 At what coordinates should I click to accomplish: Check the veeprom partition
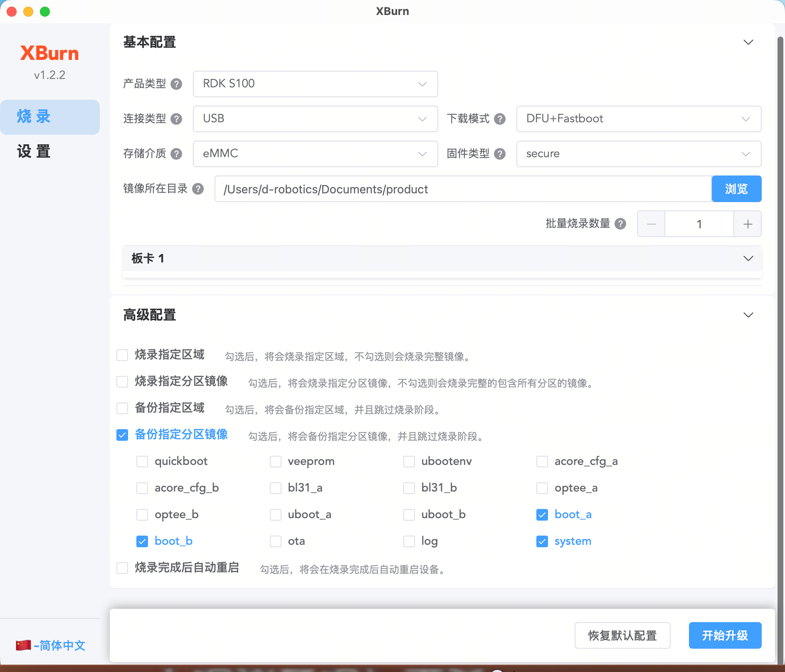point(276,462)
